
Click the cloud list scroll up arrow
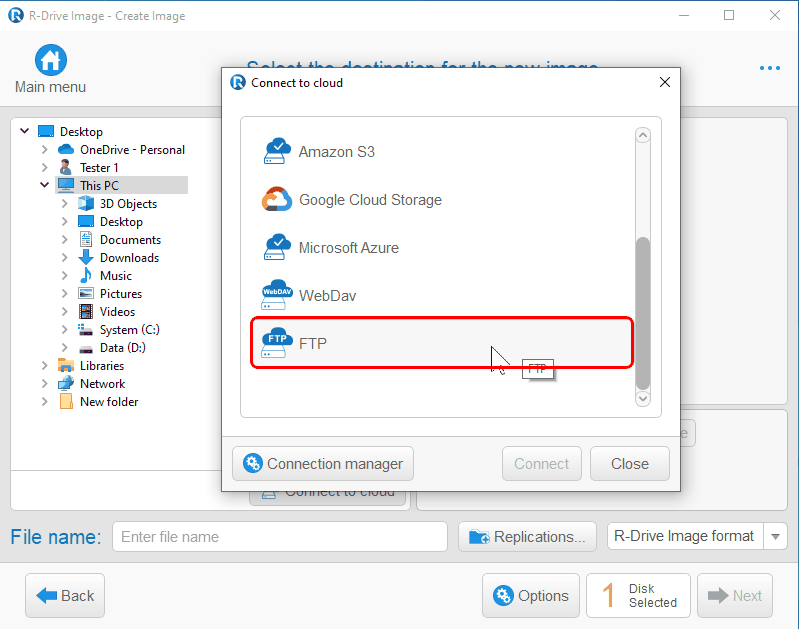point(643,136)
